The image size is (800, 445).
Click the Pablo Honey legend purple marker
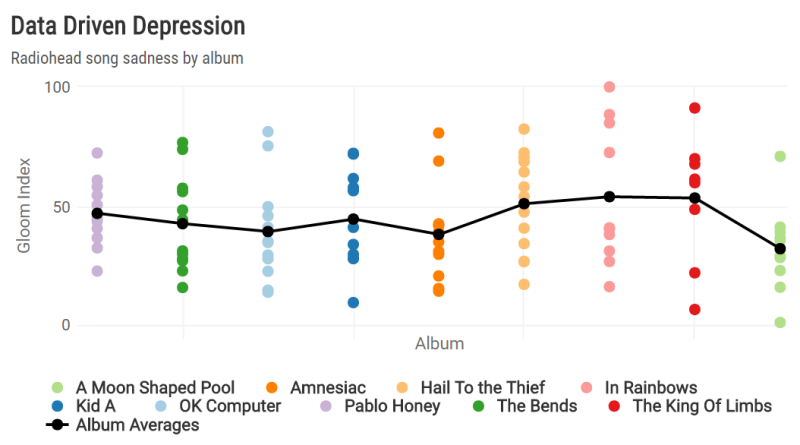pos(325,406)
